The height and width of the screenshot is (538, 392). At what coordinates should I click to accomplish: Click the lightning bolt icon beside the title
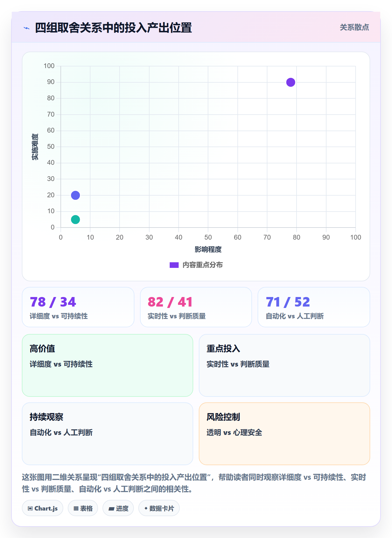pyautogui.click(x=27, y=28)
